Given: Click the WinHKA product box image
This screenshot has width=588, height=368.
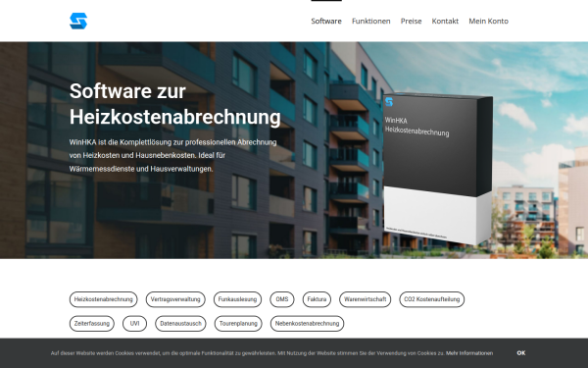Looking at the screenshot, I should 438,169.
